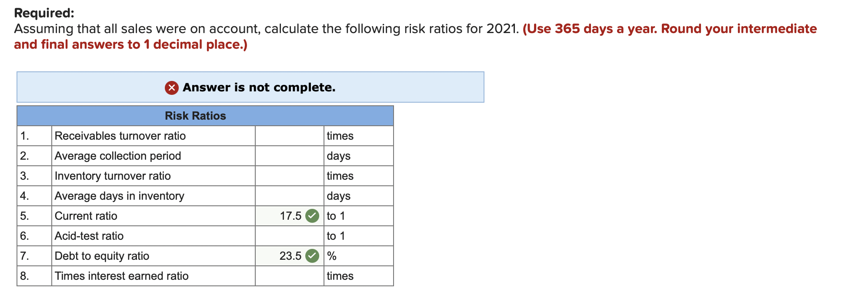Click the 23.5 value in Debt to equity

point(290,256)
